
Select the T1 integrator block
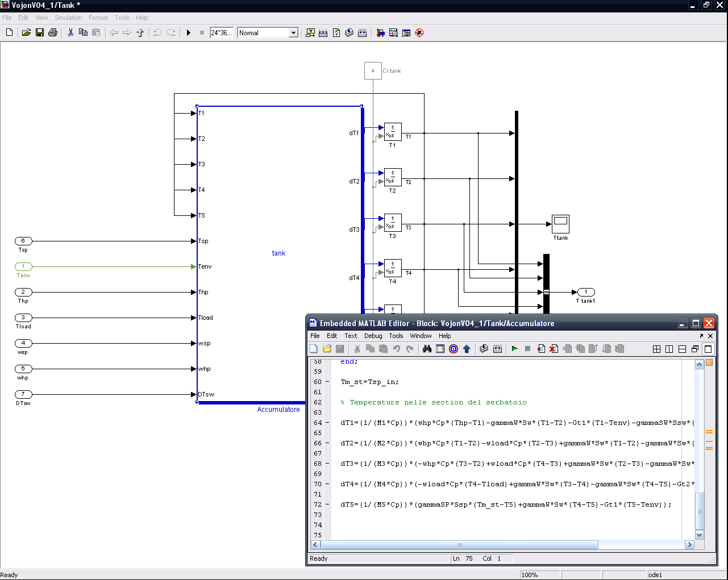[393, 132]
